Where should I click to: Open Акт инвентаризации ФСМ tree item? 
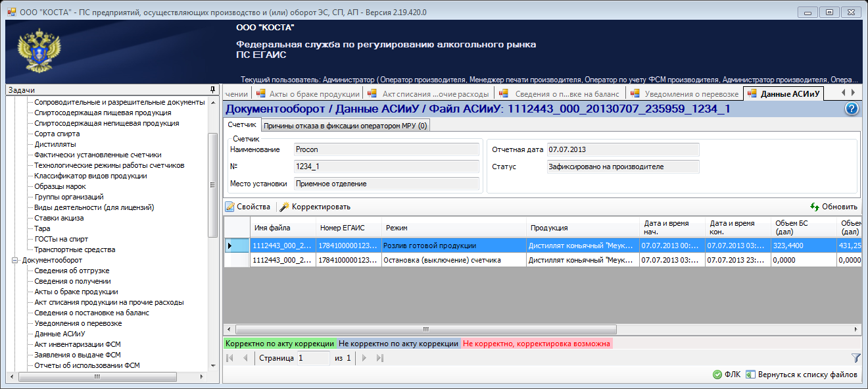point(78,344)
